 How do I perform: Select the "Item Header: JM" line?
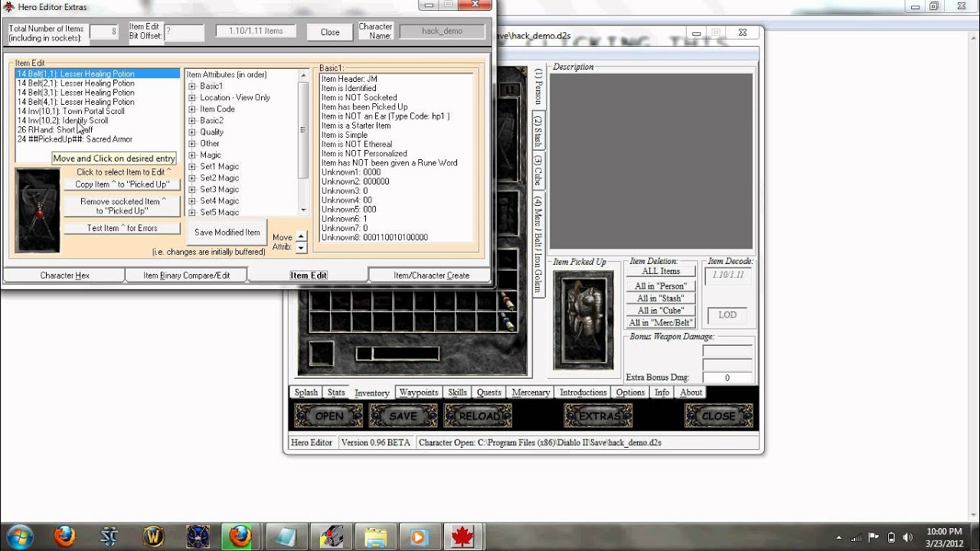point(349,79)
